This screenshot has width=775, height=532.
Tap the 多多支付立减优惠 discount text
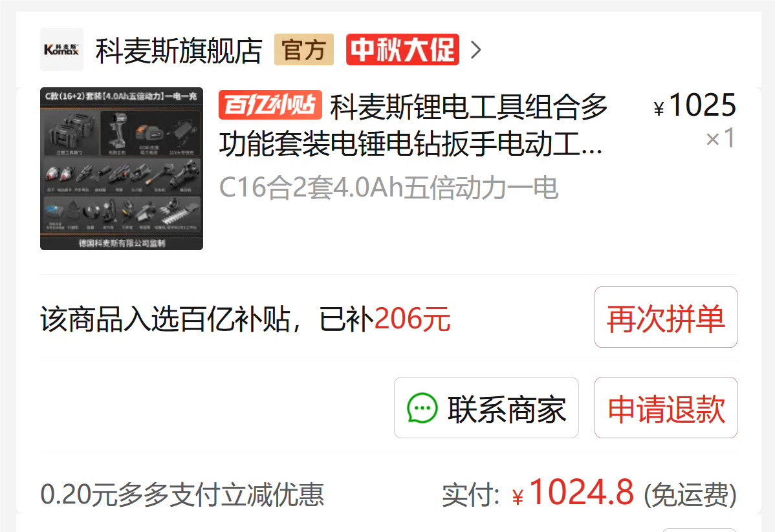click(x=182, y=495)
